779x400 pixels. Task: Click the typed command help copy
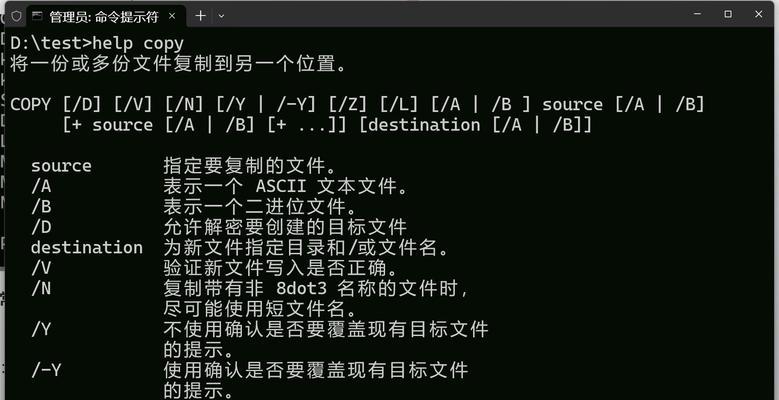[138, 44]
